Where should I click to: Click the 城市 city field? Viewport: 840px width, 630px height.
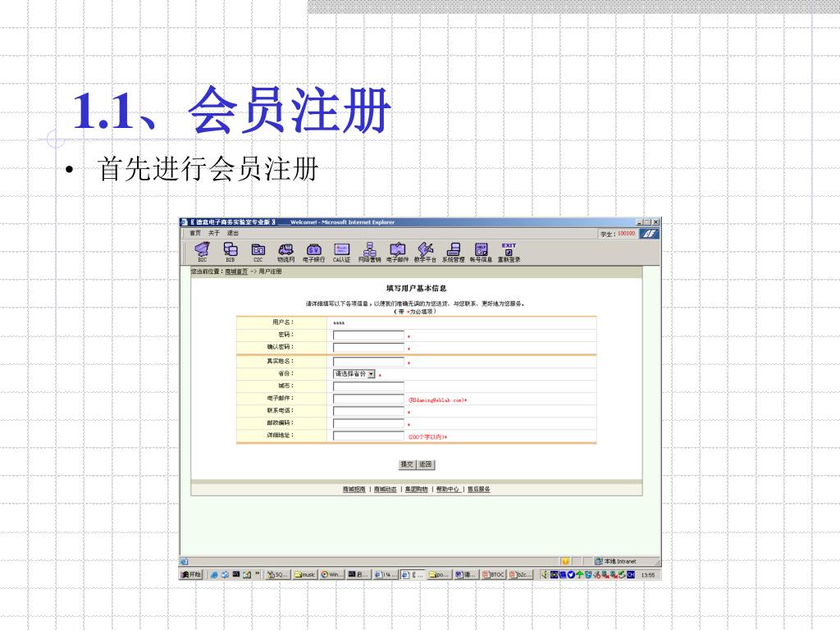coord(368,386)
